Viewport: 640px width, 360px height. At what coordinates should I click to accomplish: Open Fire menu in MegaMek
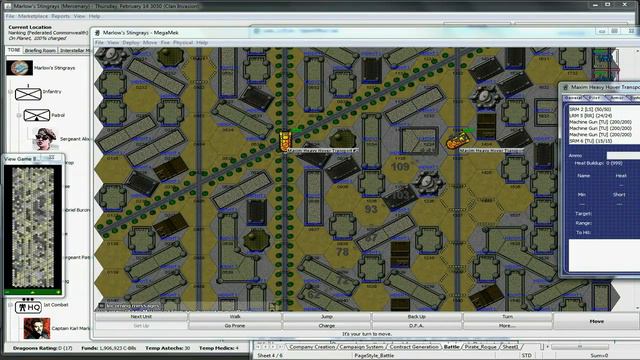(165, 42)
